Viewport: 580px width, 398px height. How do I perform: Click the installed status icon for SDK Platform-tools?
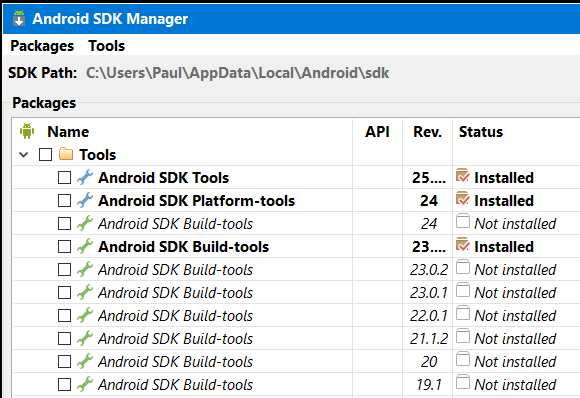pos(463,199)
